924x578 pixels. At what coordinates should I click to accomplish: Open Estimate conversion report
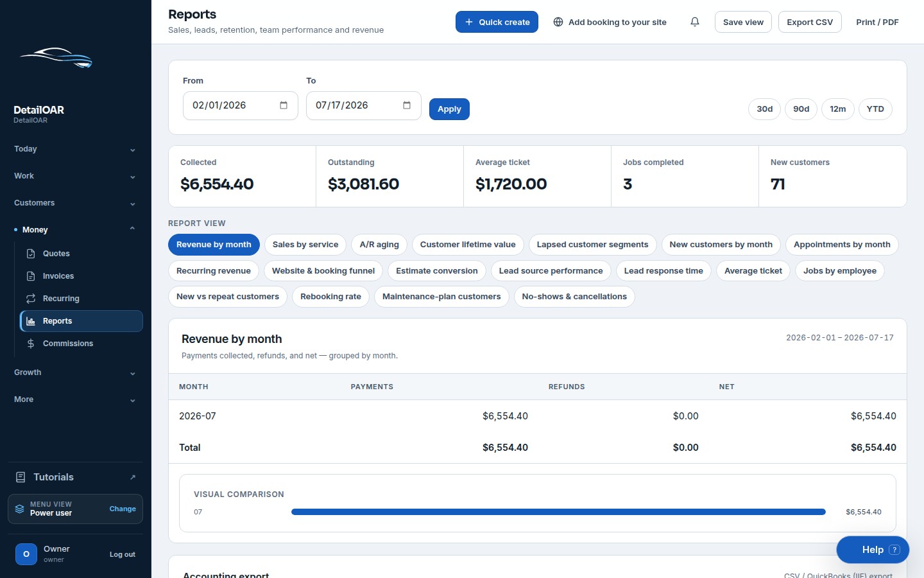click(x=437, y=271)
